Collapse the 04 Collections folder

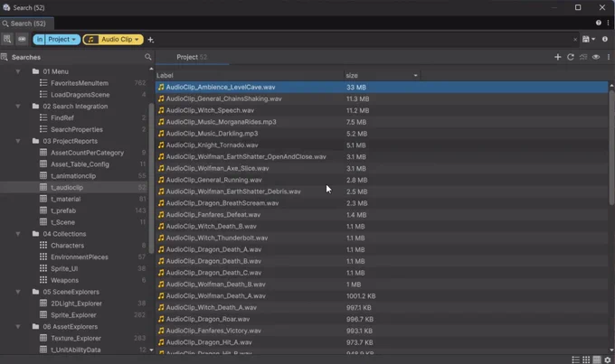18,234
